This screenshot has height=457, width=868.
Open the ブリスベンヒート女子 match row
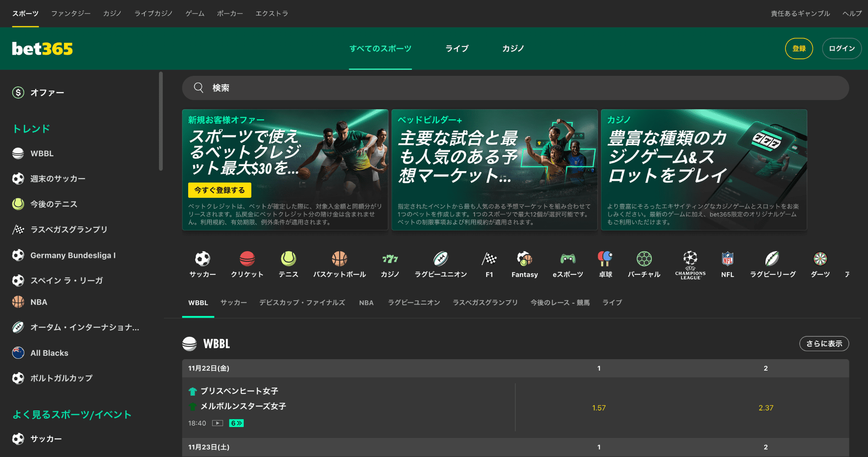tap(348, 407)
